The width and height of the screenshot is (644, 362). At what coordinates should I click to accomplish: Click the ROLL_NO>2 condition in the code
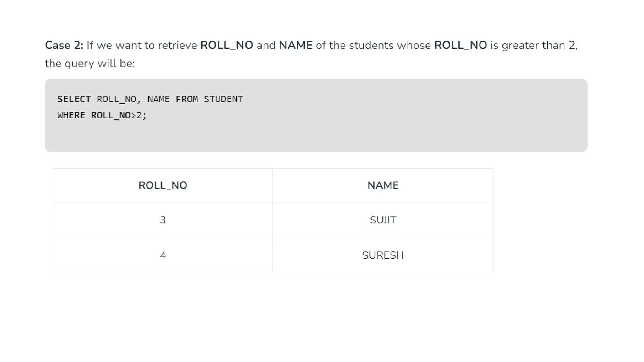point(116,115)
